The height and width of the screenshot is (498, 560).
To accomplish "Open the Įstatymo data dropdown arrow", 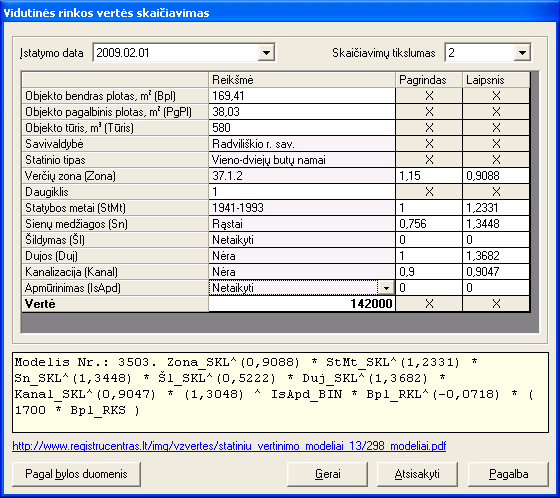I will 266,53.
